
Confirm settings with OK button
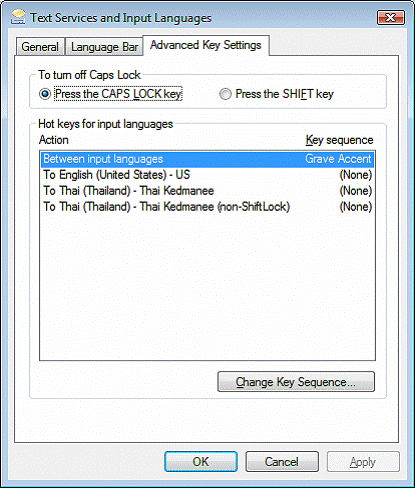click(x=201, y=462)
